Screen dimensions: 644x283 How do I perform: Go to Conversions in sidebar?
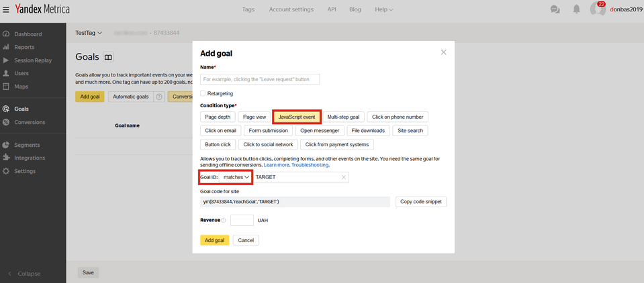pos(30,122)
